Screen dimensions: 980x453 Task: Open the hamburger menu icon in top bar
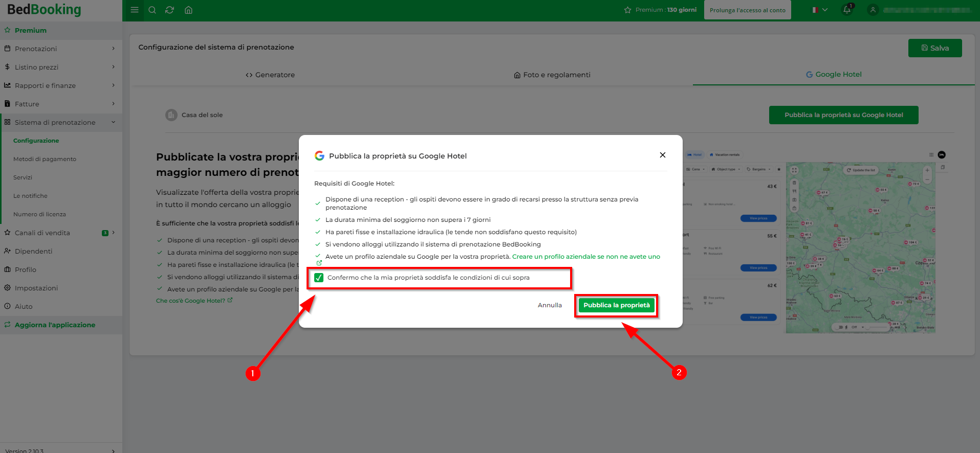pos(135,10)
